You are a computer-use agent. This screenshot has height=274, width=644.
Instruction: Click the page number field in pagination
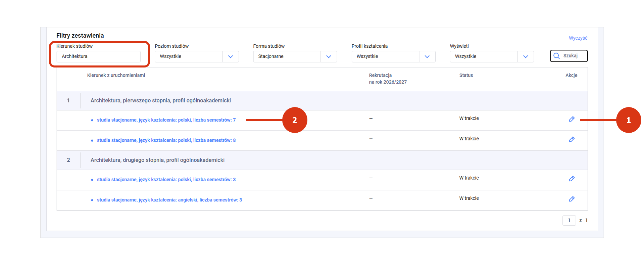click(x=569, y=220)
